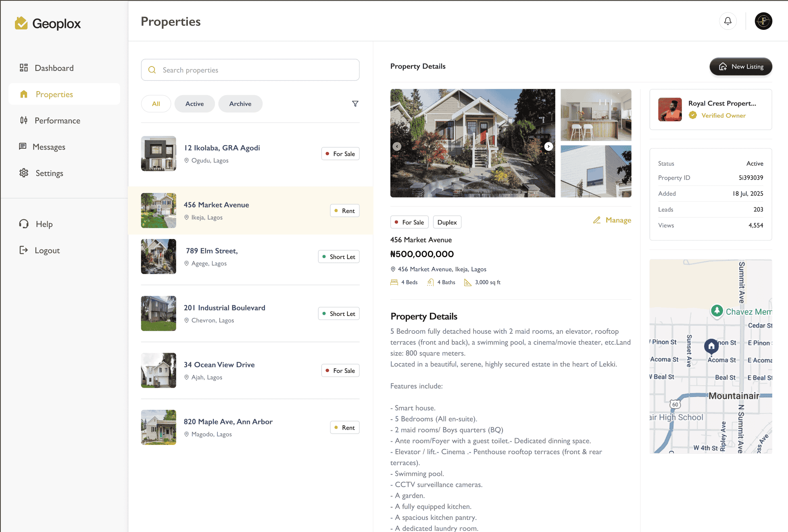
Task: Click Rent badge on 456 Market Avenue
Action: pyautogui.click(x=345, y=210)
